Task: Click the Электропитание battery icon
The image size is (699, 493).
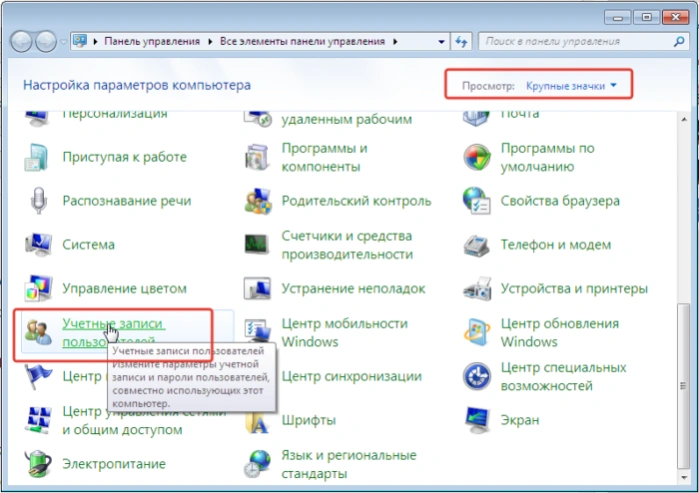Action: (x=38, y=464)
